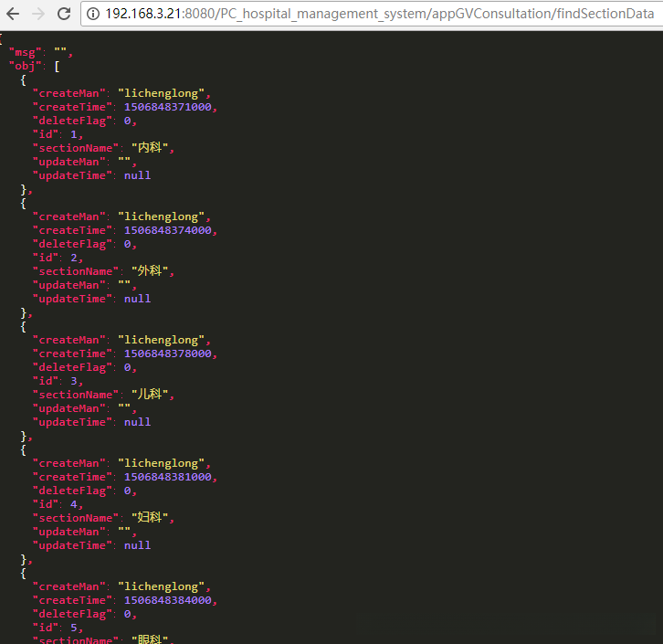Click the updateTime null of 外科 object
This screenshot has height=644, width=663.
(x=137, y=299)
